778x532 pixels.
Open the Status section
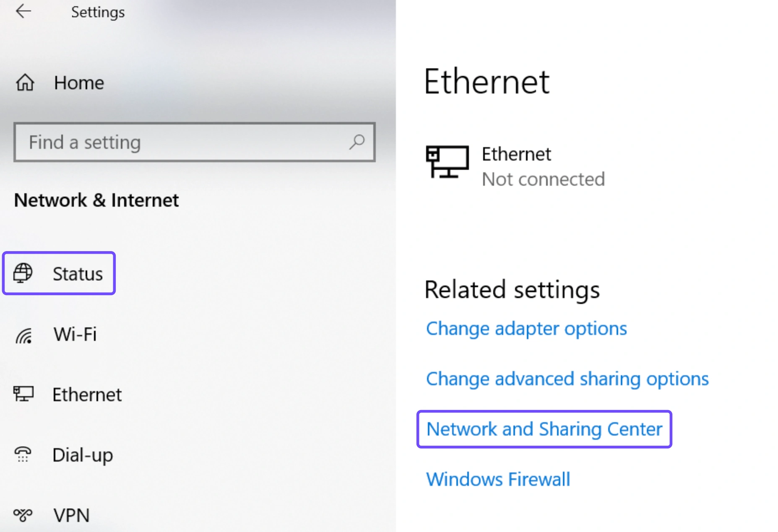click(59, 273)
